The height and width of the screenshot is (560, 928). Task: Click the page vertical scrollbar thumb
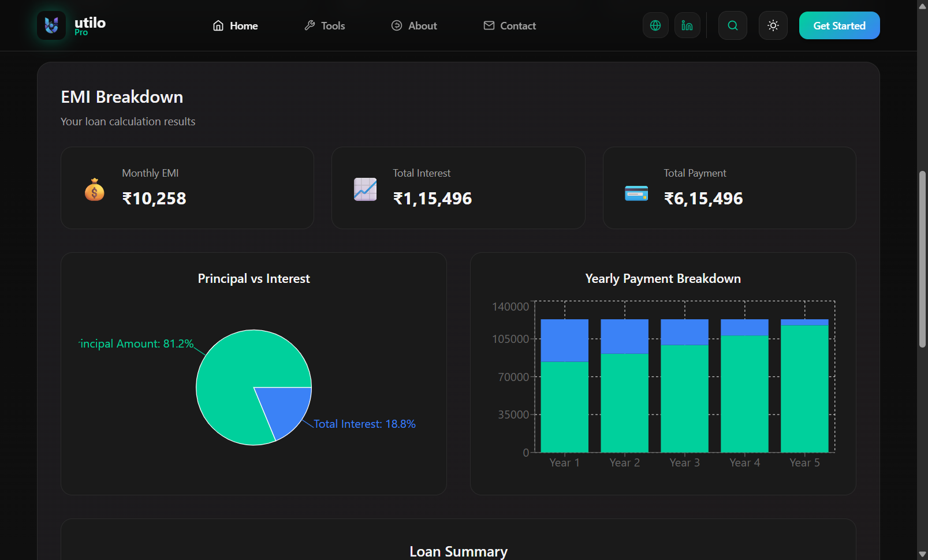[x=922, y=259]
